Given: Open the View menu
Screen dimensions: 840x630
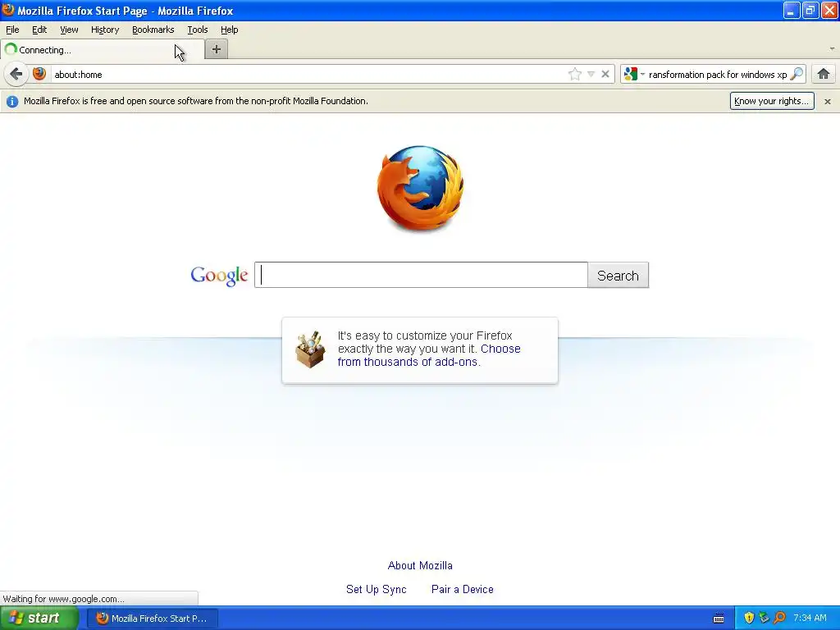Looking at the screenshot, I should pos(69,30).
